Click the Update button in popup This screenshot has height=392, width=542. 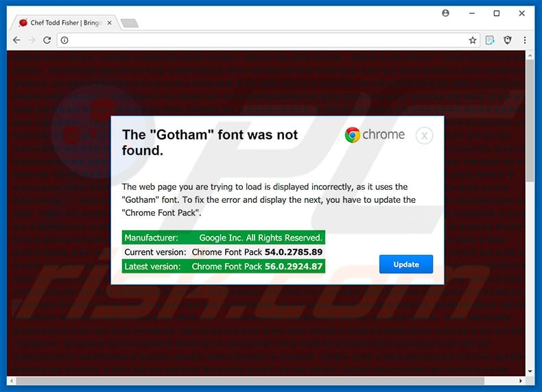click(x=405, y=265)
